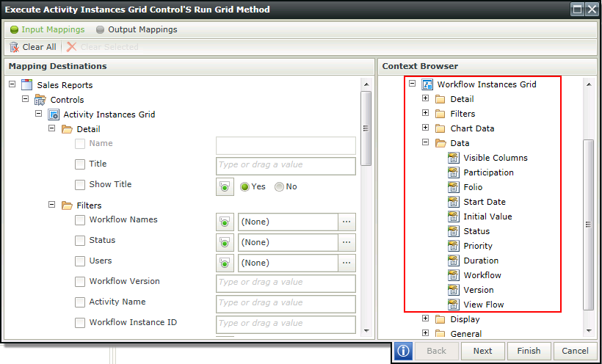Click the Title value input field

pyautogui.click(x=286, y=166)
